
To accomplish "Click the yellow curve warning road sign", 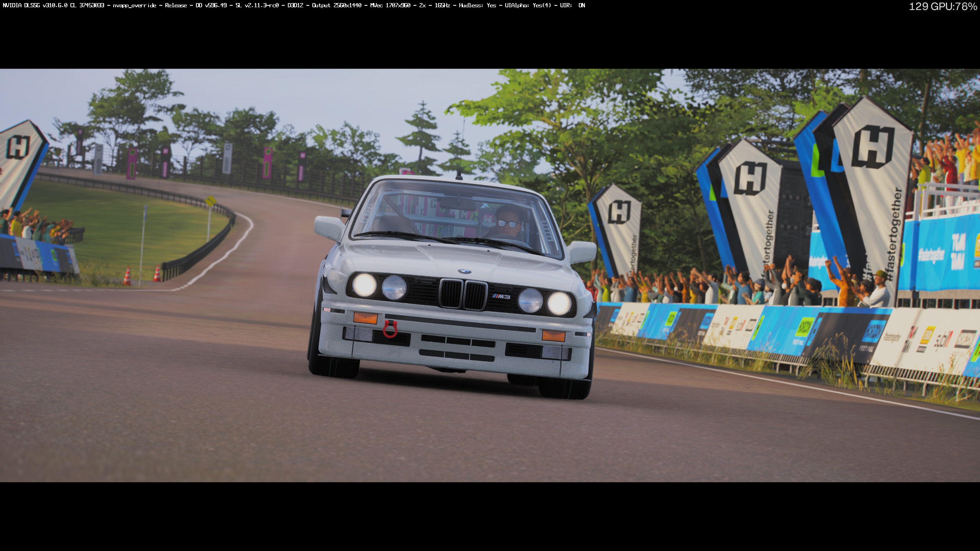I will point(210,201).
